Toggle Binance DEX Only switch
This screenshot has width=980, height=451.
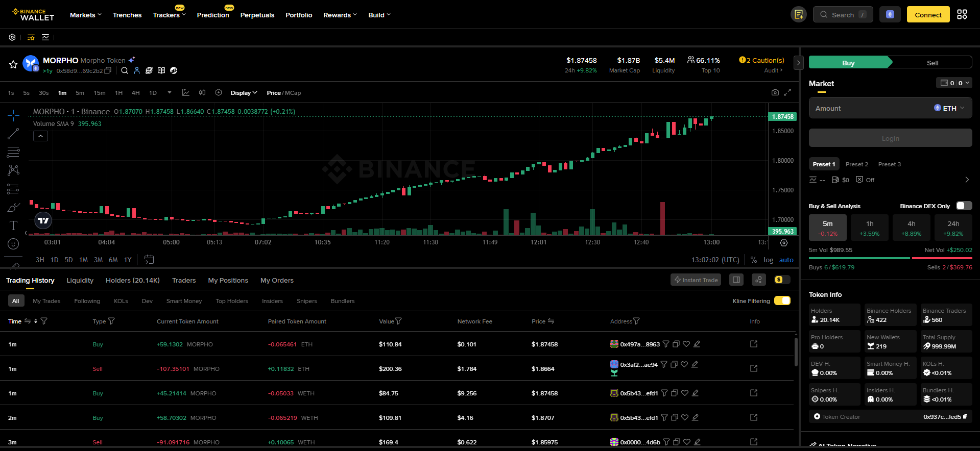click(964, 206)
